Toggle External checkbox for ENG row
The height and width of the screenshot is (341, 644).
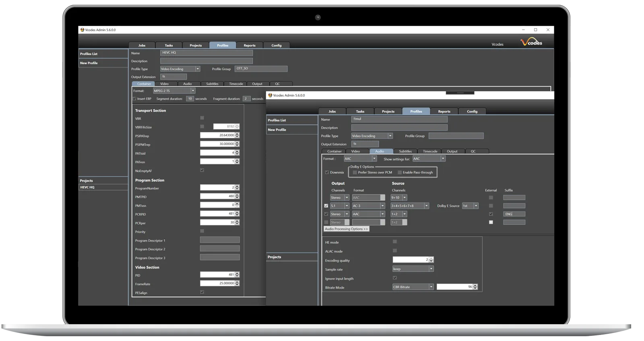click(x=491, y=214)
